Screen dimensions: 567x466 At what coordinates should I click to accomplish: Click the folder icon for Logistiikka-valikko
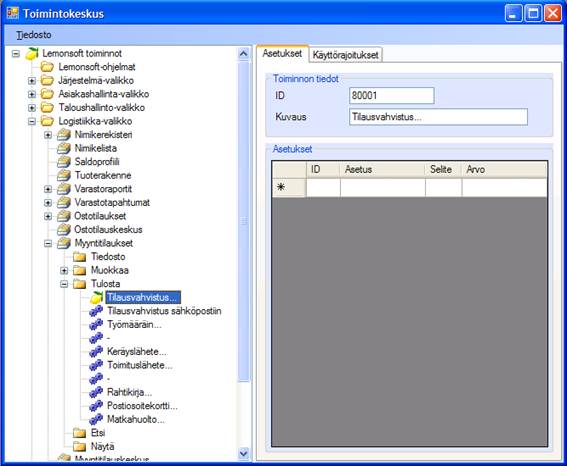coord(47,121)
